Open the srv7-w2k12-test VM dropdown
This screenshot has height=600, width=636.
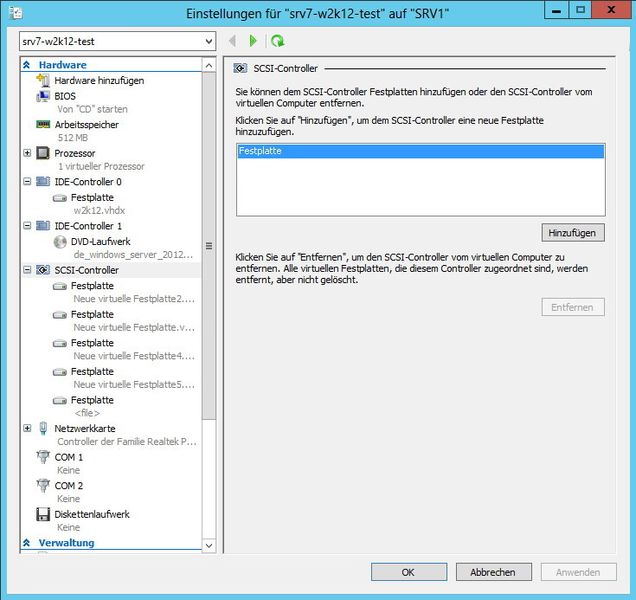point(118,41)
